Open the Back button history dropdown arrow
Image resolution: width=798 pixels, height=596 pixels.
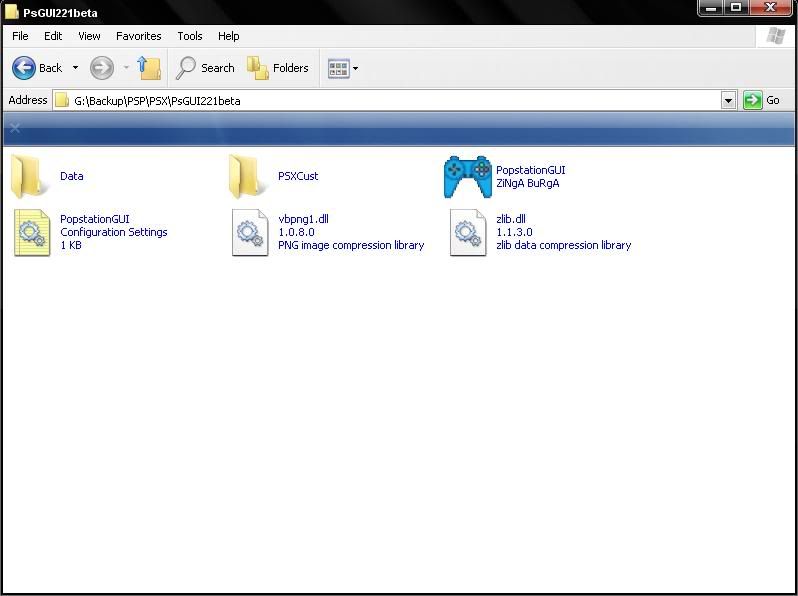point(75,68)
